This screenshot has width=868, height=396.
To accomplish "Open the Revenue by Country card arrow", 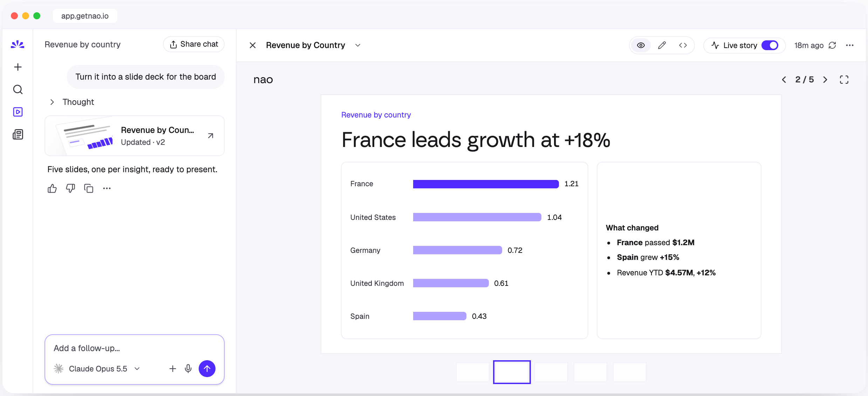I will pyautogui.click(x=211, y=136).
